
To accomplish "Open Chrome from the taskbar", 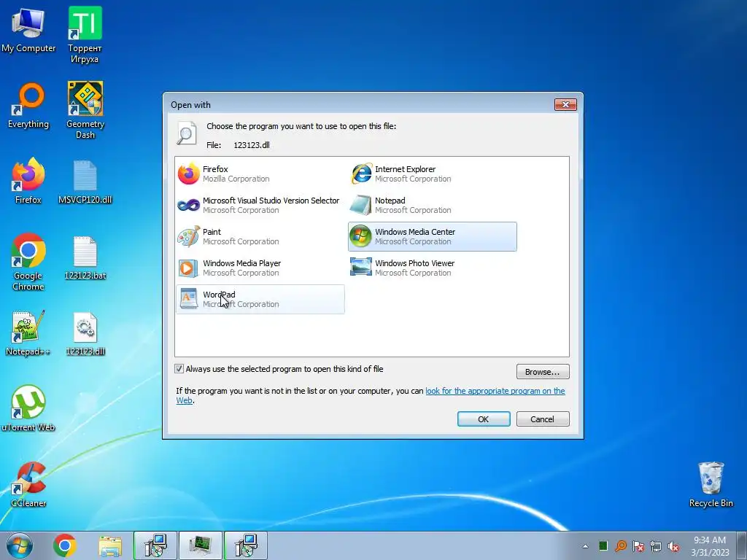I will pyautogui.click(x=65, y=545).
